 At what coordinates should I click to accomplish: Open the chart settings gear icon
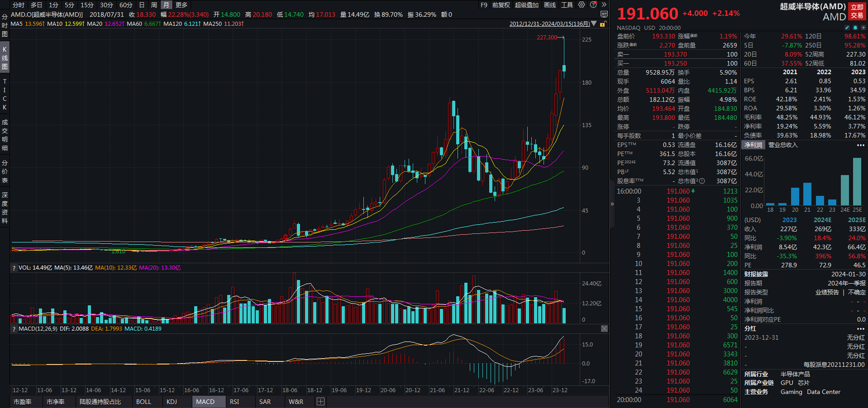point(582,5)
